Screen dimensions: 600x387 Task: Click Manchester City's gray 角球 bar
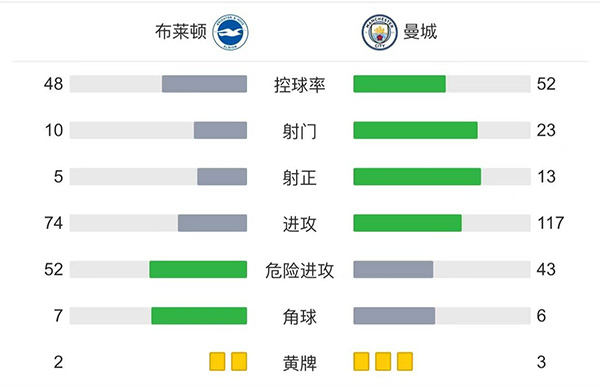[x=394, y=316]
